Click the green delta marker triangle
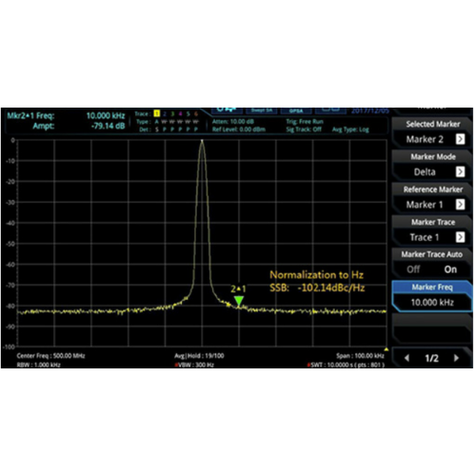This screenshot has height=476, width=476. (239, 301)
